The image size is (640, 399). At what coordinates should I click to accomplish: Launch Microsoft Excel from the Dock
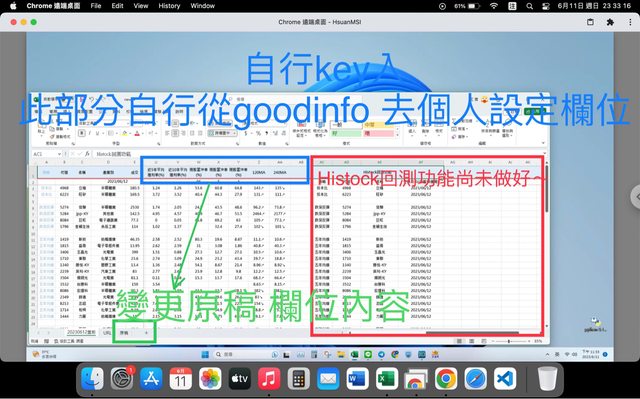click(x=386, y=379)
